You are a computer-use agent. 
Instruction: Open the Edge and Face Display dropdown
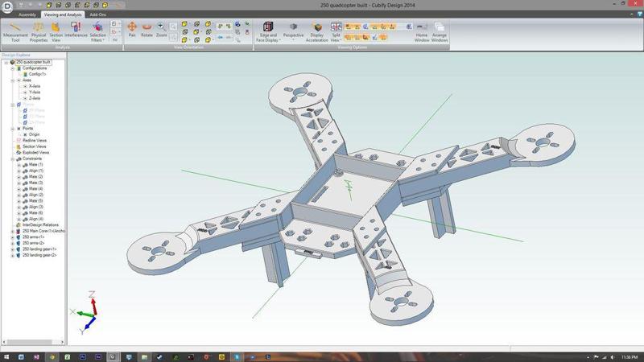tap(268, 32)
